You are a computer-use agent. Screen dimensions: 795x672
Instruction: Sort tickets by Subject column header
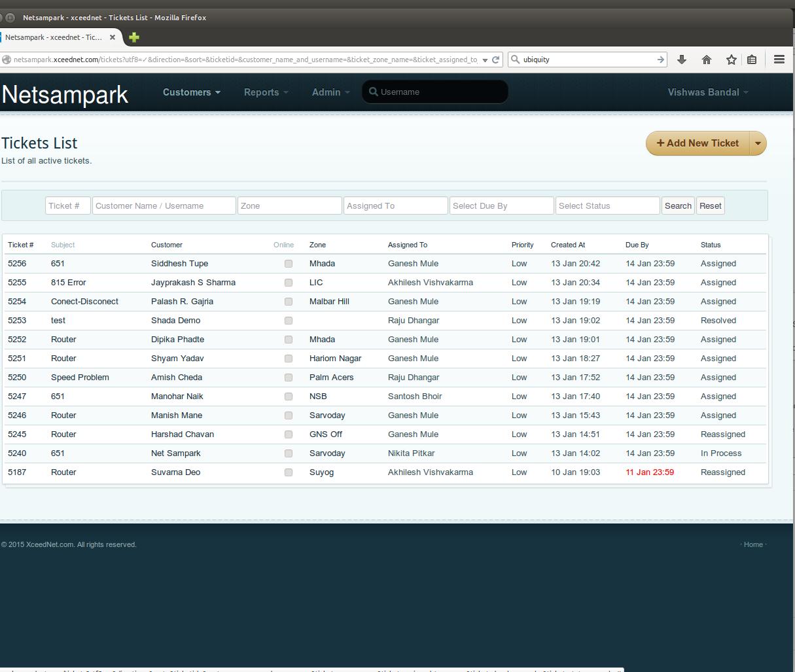point(63,245)
